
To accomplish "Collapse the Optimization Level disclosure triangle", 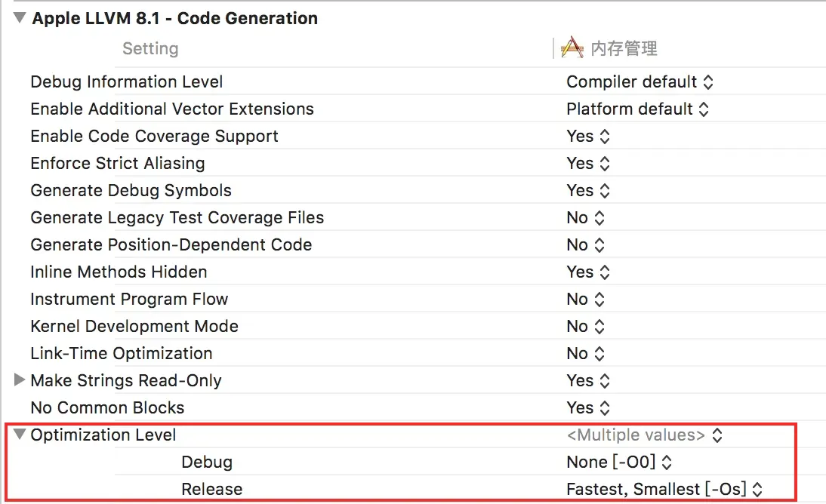I will (x=20, y=435).
